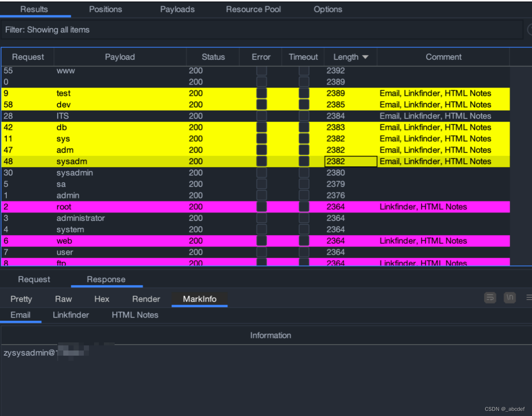This screenshot has width=532, height=416.
Task: Sort results by the Status column header
Action: (213, 57)
